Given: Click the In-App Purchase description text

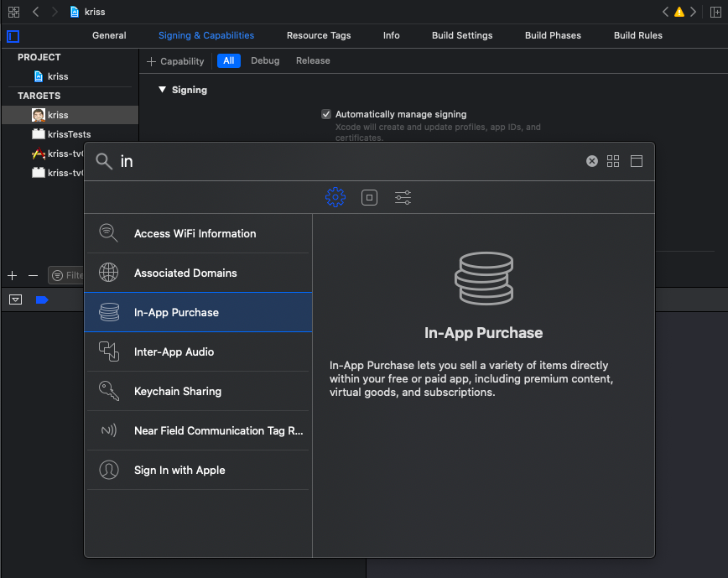Looking at the screenshot, I should pyautogui.click(x=471, y=379).
